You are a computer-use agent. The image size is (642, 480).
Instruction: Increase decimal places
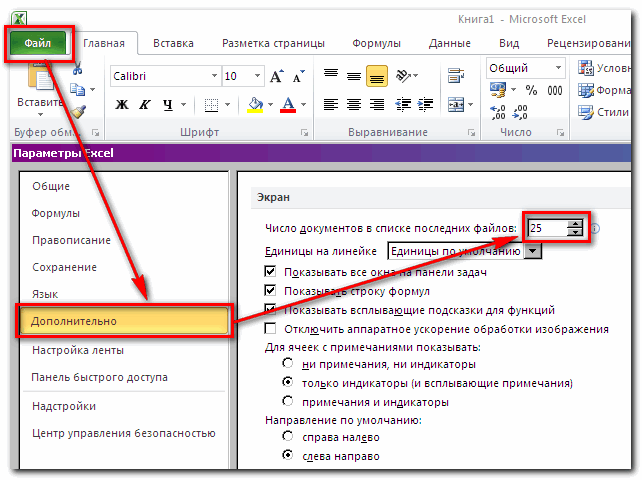point(498,112)
